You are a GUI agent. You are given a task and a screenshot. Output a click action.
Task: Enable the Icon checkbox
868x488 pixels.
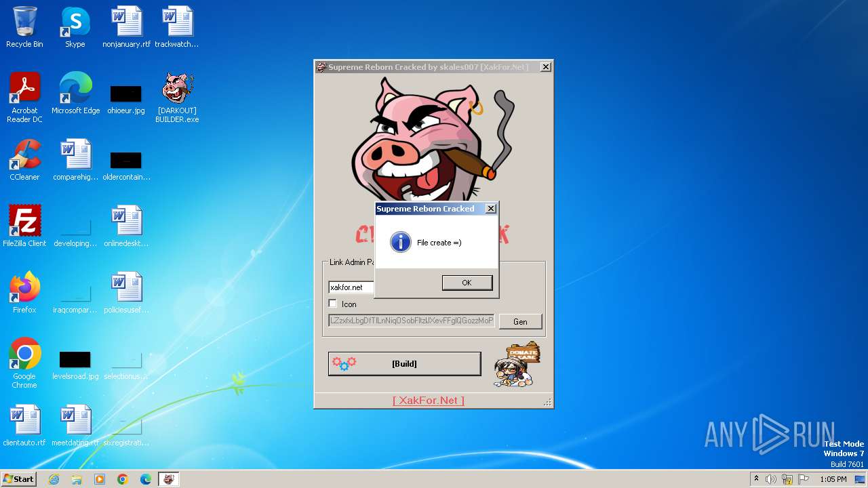pyautogui.click(x=333, y=304)
